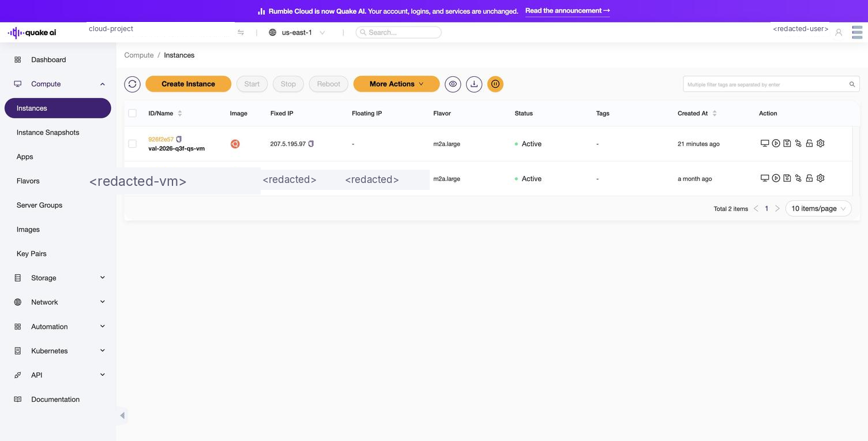Toggle the eye visibility icon button

coord(453,84)
